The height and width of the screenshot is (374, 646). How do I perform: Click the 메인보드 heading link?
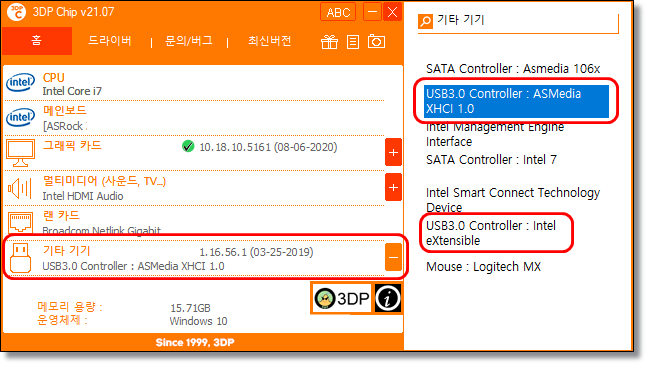tap(65, 110)
